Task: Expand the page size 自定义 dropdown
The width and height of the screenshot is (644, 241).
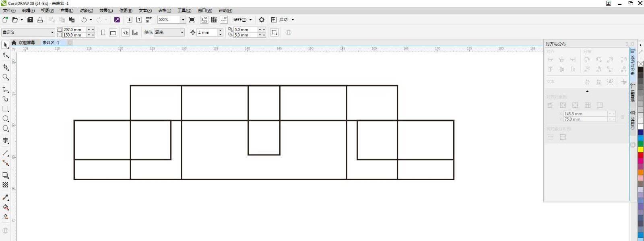Action: point(52,32)
